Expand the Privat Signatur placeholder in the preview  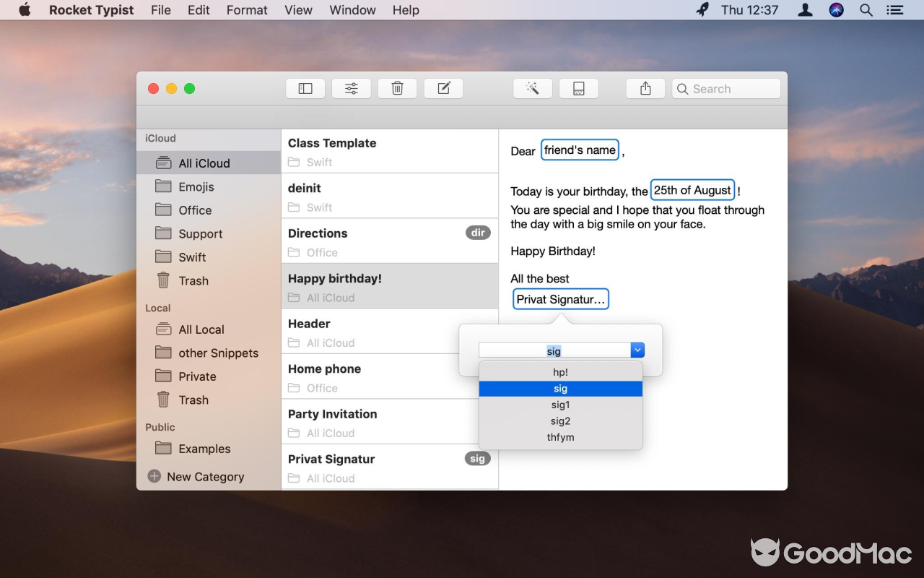(561, 298)
